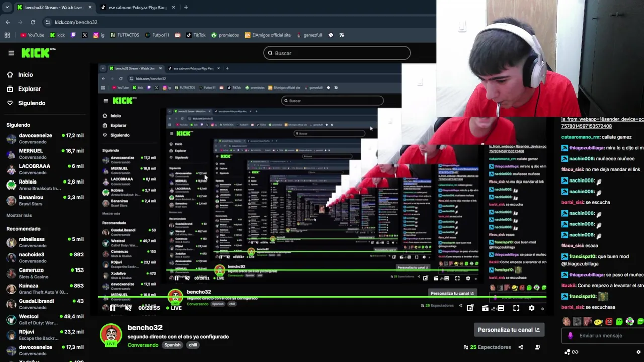644x362 pixels.
Task: Open the TikTok bookmark
Action: 196,35
